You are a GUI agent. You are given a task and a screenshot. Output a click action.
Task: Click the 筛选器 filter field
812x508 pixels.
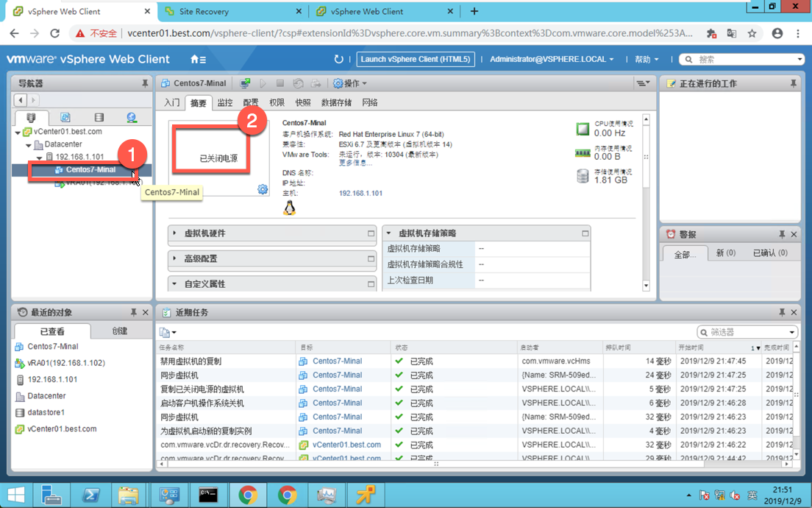pyautogui.click(x=747, y=332)
